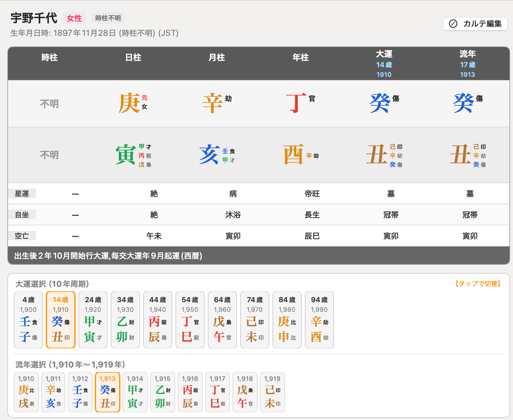
Task: Click the 日柱 column header
Action: pos(133,58)
